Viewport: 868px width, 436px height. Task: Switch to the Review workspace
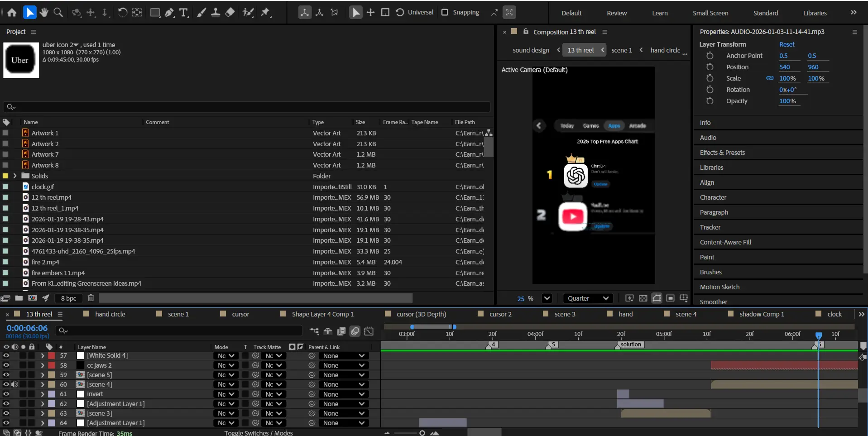tap(616, 13)
